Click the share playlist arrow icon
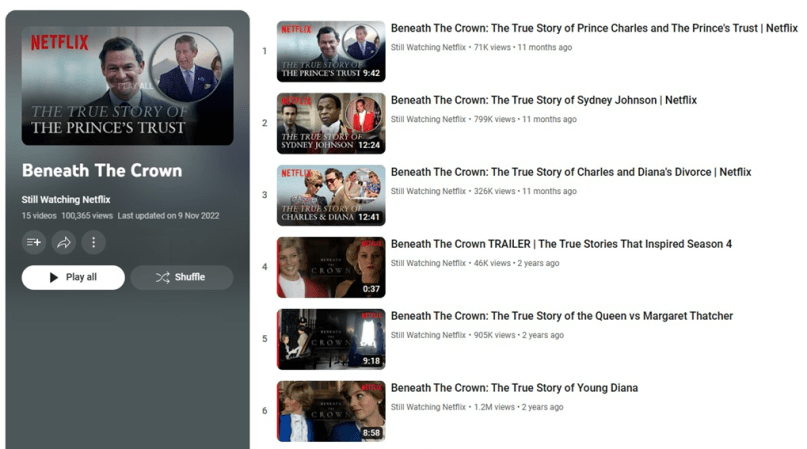This screenshot has width=807, height=449. [64, 242]
